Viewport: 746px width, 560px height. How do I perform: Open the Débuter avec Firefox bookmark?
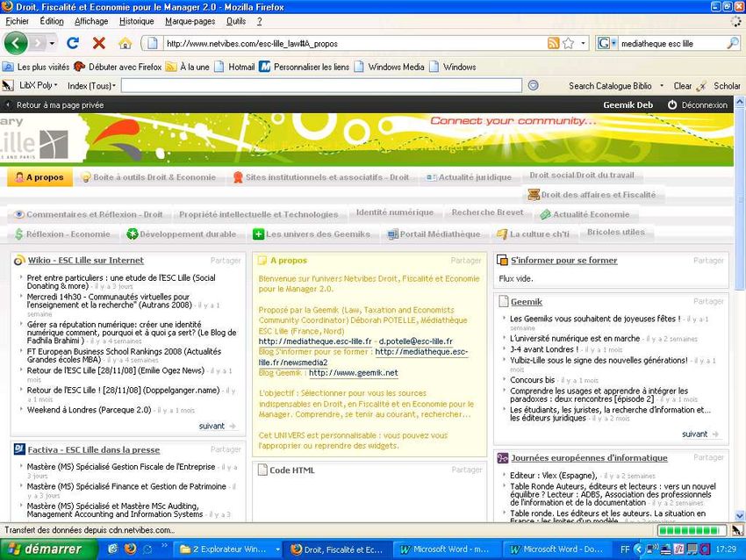tap(118, 67)
